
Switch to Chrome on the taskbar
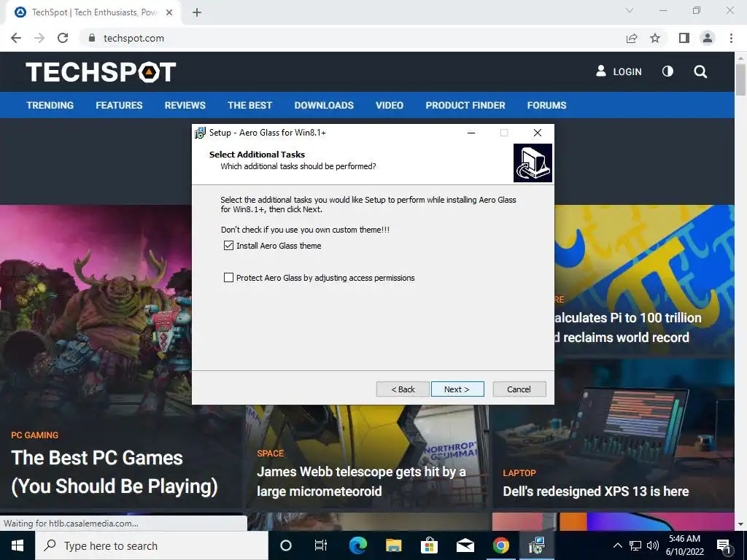(x=500, y=545)
